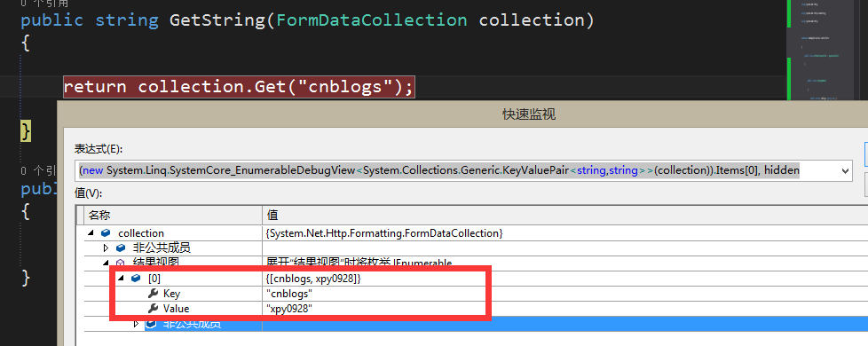
Task: Click GetString method name in code editor
Action: pyautogui.click(x=218, y=21)
